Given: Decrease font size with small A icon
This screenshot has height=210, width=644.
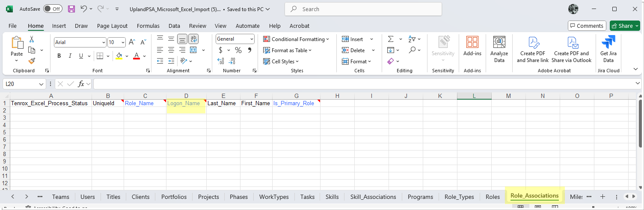Looking at the screenshot, I should (x=143, y=42).
